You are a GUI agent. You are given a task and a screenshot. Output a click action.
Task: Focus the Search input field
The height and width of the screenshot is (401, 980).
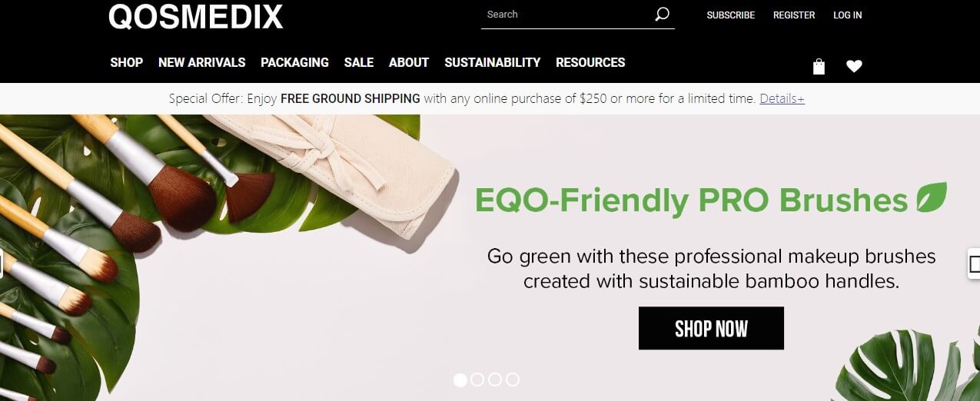click(567, 14)
